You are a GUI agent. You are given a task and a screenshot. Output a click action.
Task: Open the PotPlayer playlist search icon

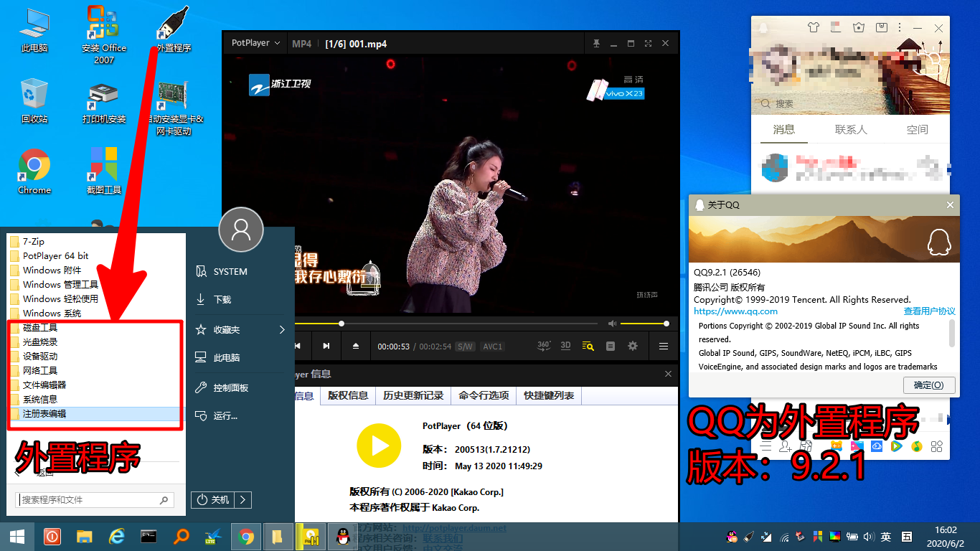[588, 346]
